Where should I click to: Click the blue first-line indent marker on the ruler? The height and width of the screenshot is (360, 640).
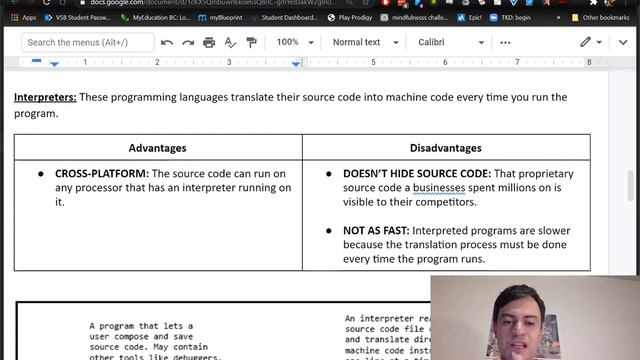(36, 60)
